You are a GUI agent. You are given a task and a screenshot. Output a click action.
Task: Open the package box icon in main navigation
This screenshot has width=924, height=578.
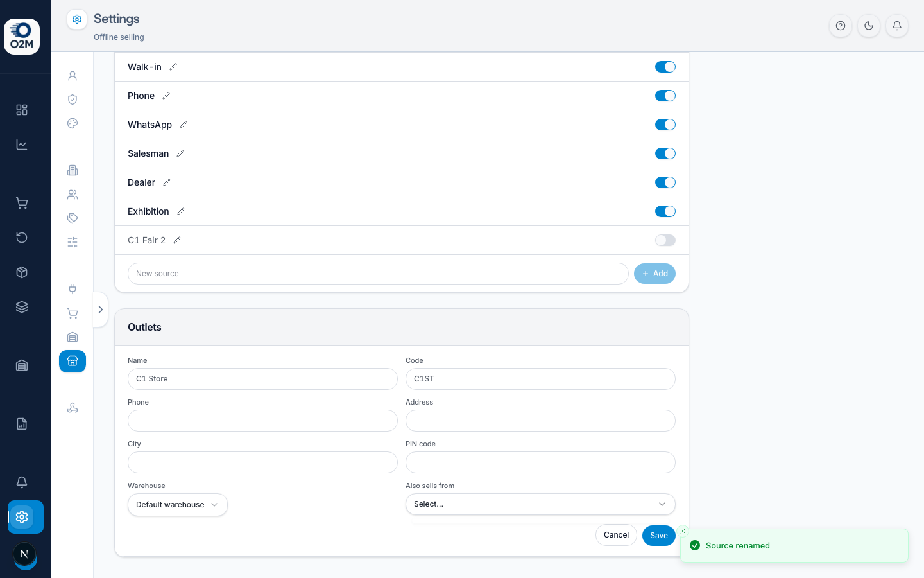(22, 272)
